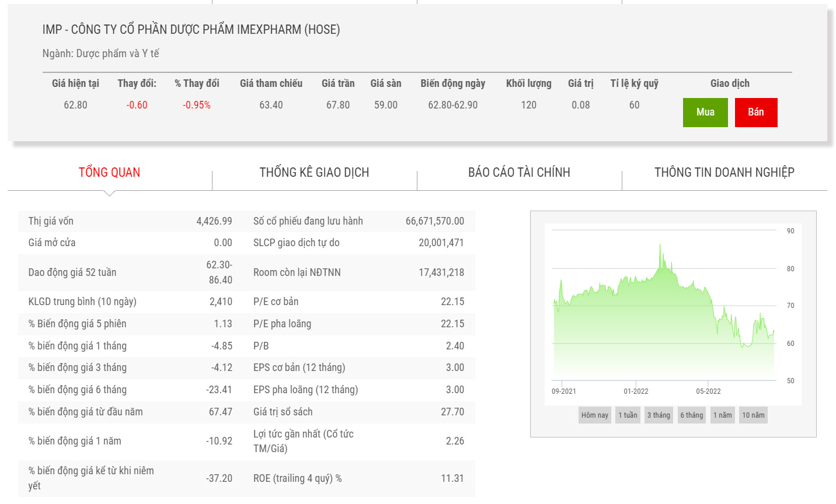Click the IMP Imexpharm company title

pyautogui.click(x=191, y=30)
